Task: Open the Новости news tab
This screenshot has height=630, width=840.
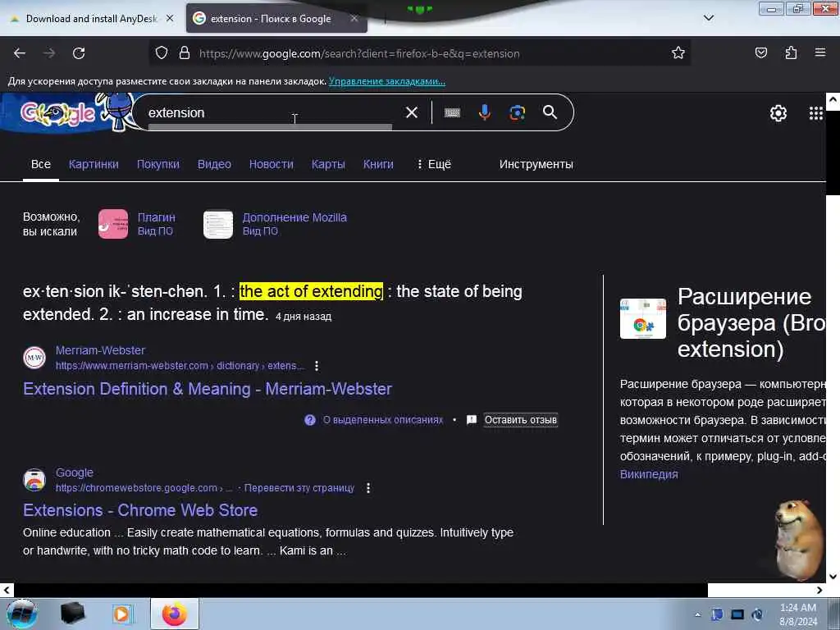Action: [271, 164]
